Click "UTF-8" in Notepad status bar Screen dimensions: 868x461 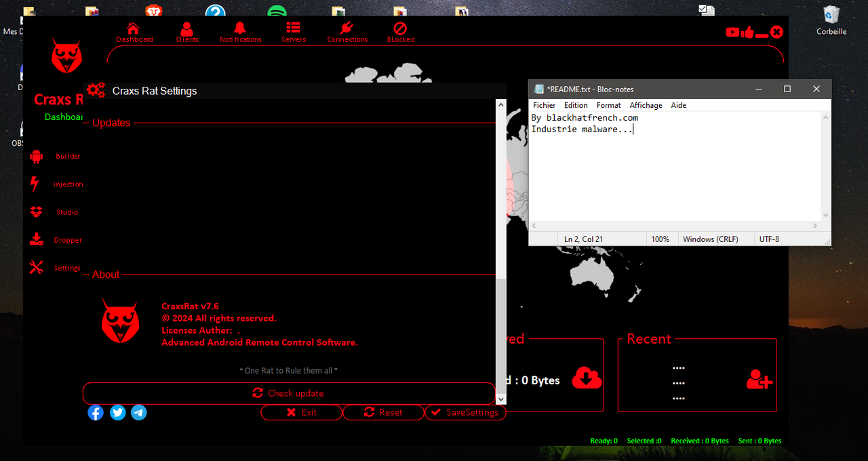[x=769, y=239]
